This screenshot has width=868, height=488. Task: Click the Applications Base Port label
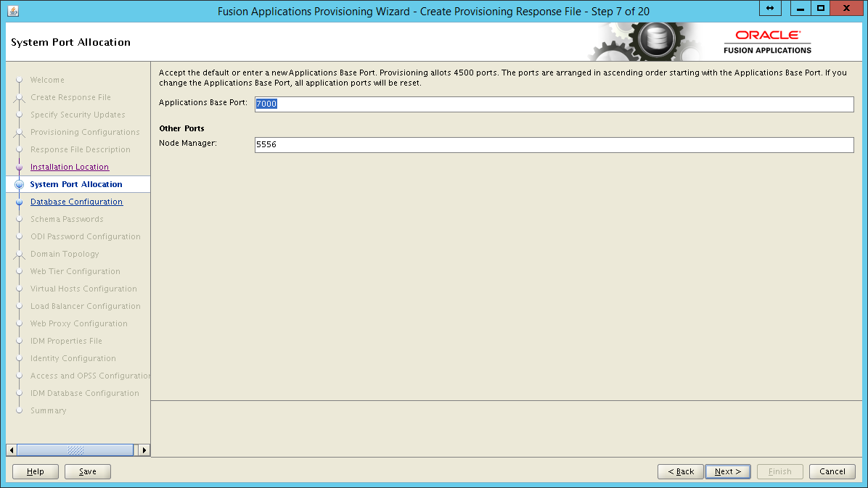[203, 102]
